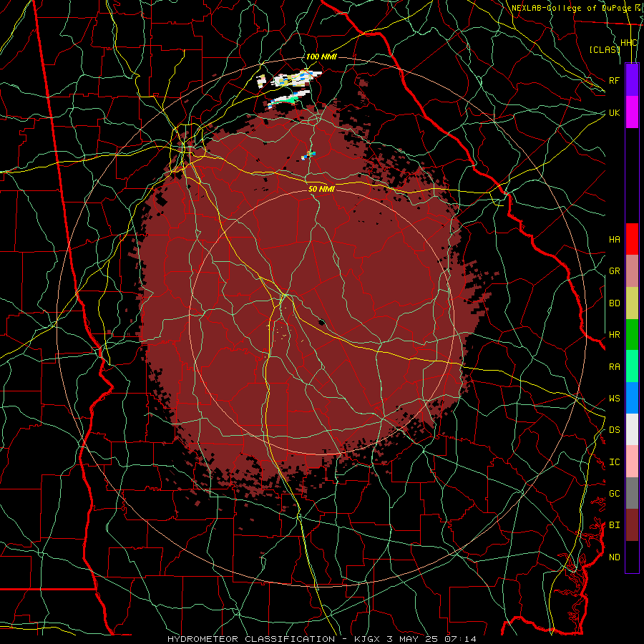This screenshot has width=644, height=644.
Task: Click the Hydrometeor Classification KJGX caption
Action: coord(322,639)
